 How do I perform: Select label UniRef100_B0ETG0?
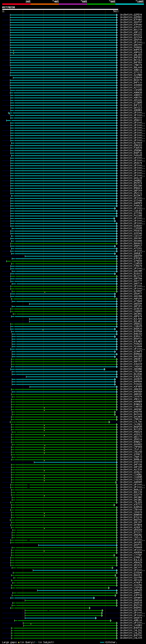pyautogui.click(x=131, y=636)
